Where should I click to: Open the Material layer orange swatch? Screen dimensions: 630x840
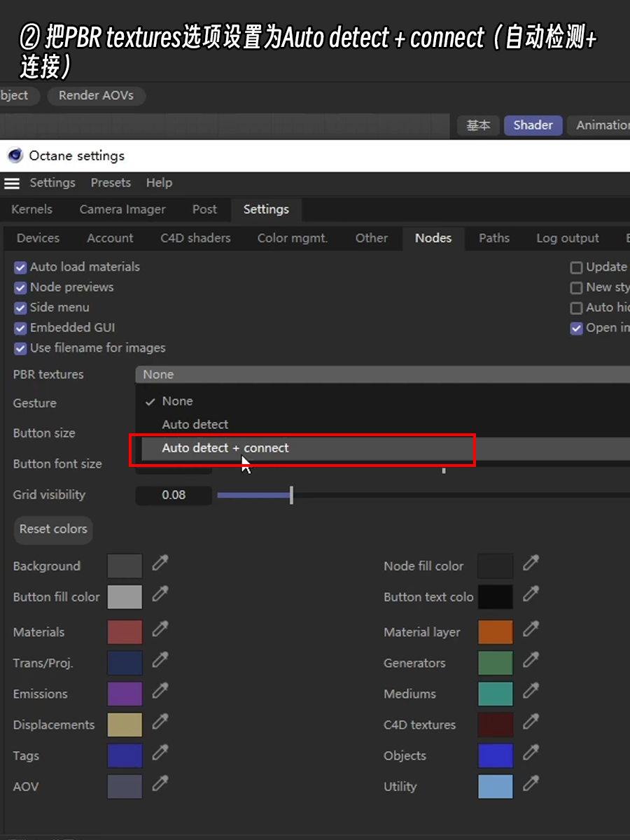[496, 632]
